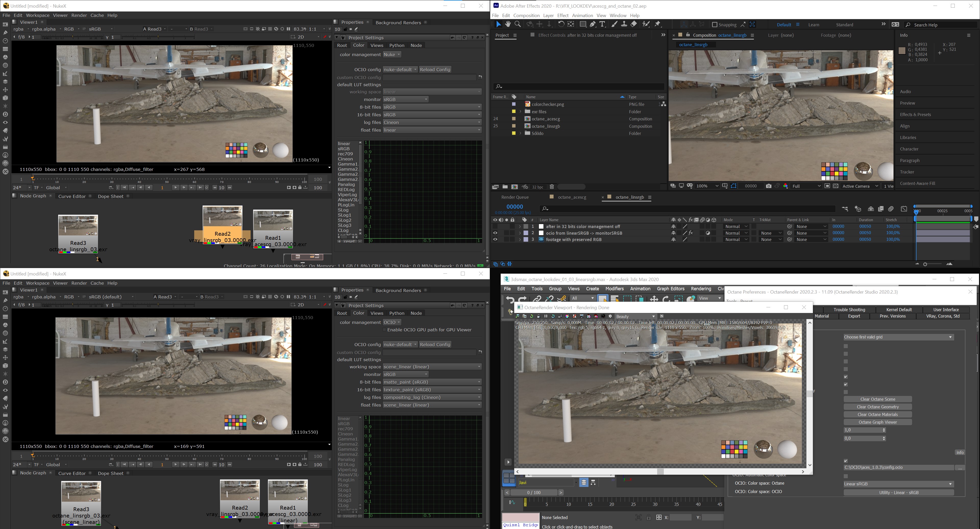
Task: Open the Linear sRGB color space dropdown
Action: (x=898, y=484)
